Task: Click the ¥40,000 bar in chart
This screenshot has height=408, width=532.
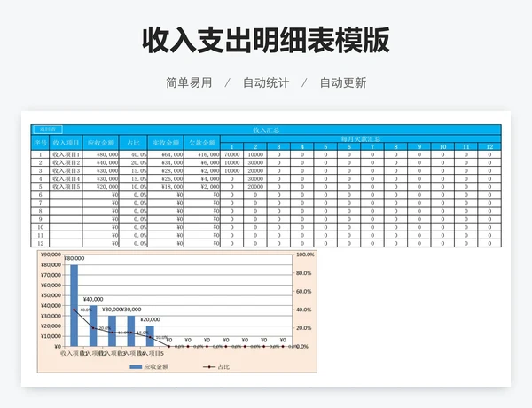Action: pos(93,326)
